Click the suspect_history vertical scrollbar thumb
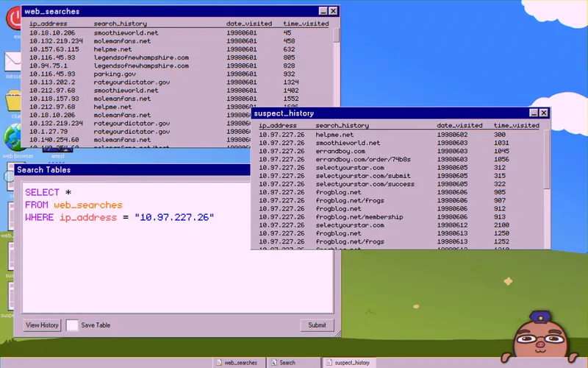This screenshot has width=588, height=368. pyautogui.click(x=547, y=160)
